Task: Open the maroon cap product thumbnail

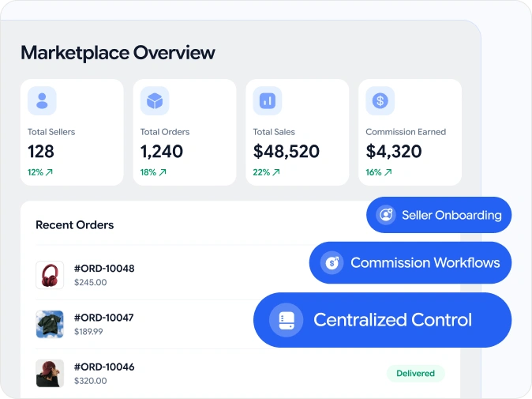Action: click(x=50, y=373)
